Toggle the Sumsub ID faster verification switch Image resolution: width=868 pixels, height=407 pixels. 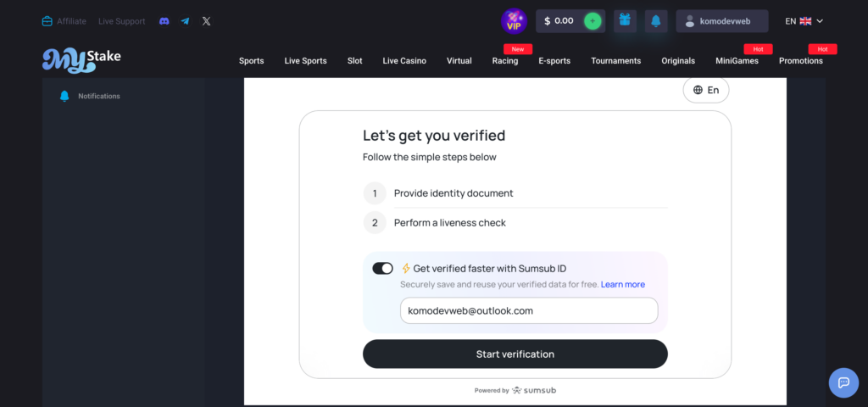382,269
